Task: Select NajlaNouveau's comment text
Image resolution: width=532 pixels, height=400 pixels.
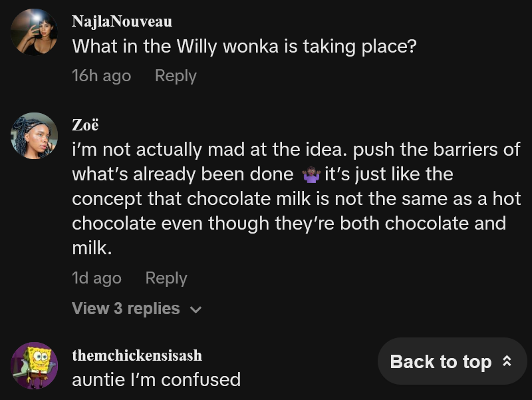Action: 246,46
